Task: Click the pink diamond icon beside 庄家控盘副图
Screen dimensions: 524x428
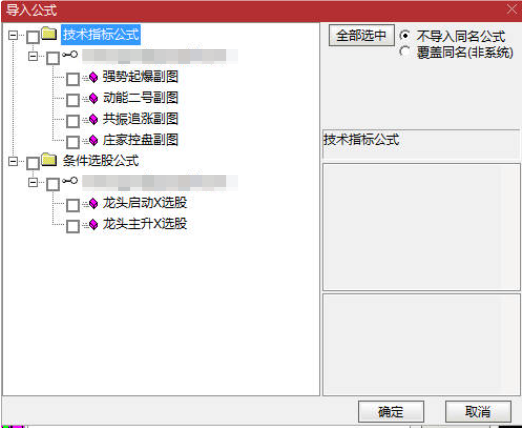Action: [93, 140]
